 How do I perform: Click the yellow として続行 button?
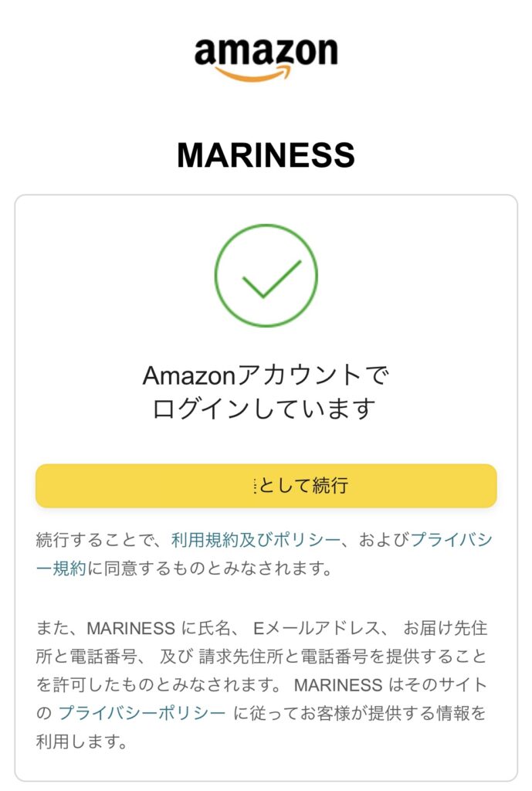(266, 486)
